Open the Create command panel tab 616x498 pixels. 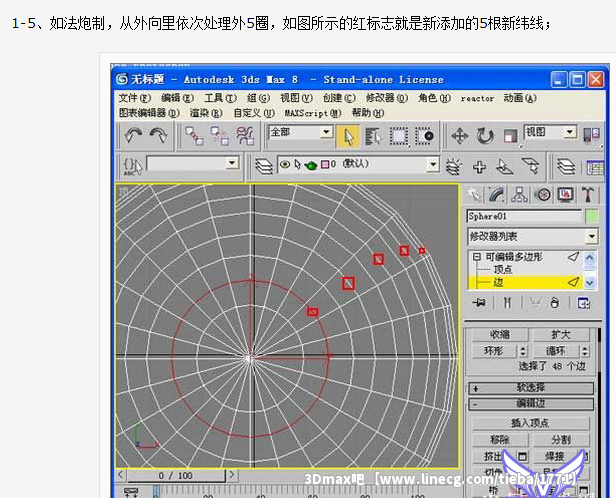(x=475, y=195)
